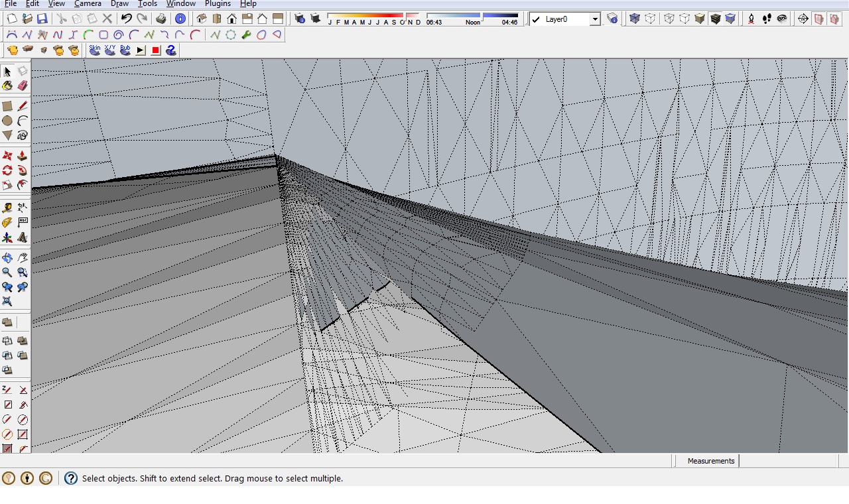Viewport: 849px width, 504px height.
Task: Activate the Arc tool
Action: click(x=23, y=121)
